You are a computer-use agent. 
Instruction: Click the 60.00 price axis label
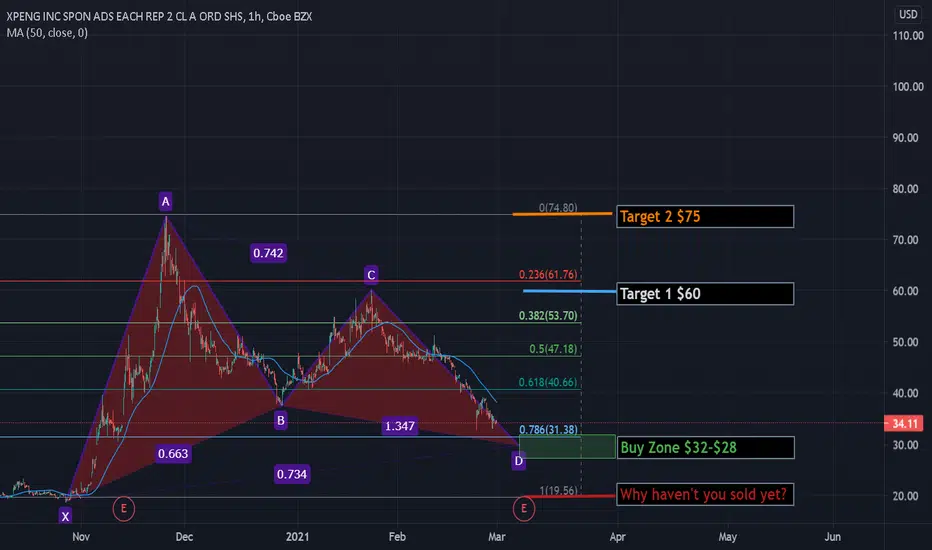click(905, 291)
